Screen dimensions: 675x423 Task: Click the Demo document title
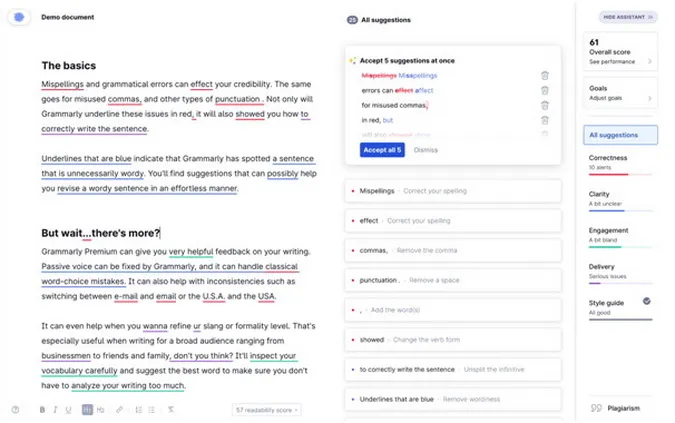pyautogui.click(x=68, y=17)
